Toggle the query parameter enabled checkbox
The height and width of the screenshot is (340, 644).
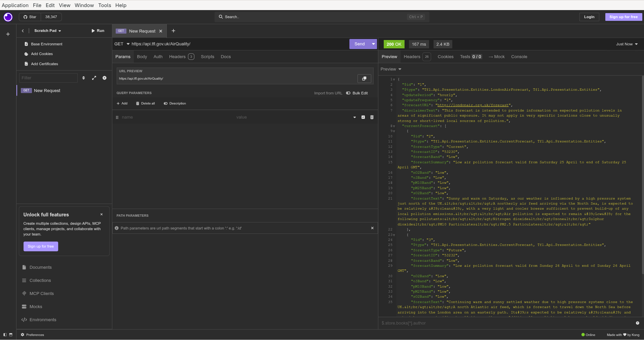(x=363, y=117)
